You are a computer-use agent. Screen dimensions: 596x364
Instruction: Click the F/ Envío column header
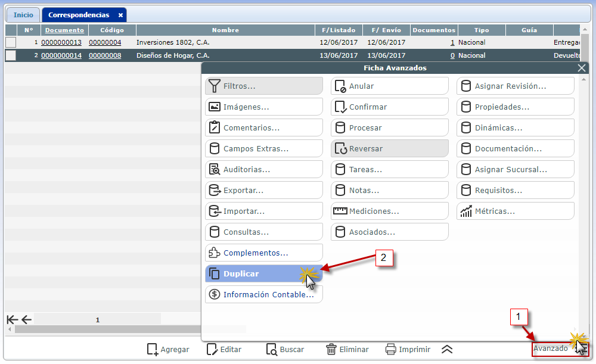(x=386, y=30)
